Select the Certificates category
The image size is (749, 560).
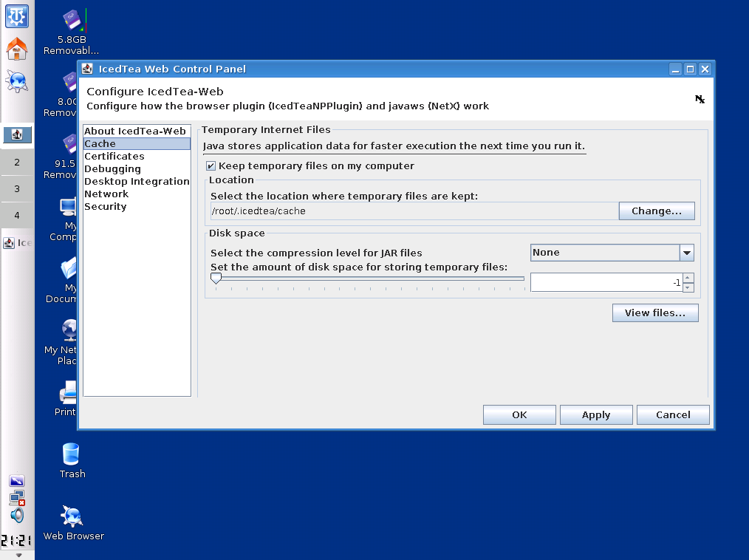[x=137, y=156]
